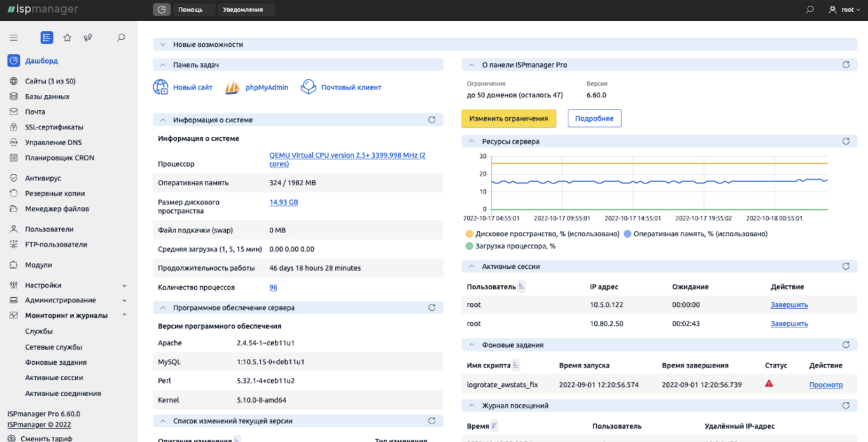
Task: Toggle the sidebar hamburger menu
Action: click(x=13, y=38)
